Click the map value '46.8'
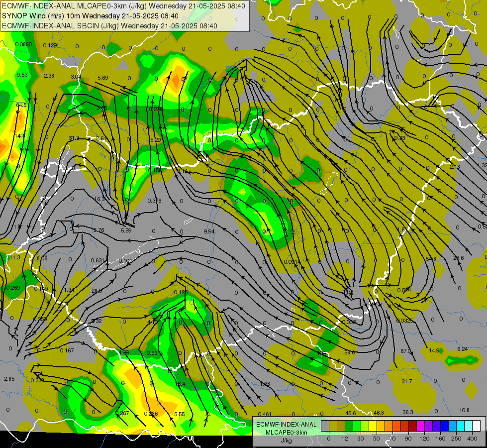This screenshot has width=487, height=448. click(x=379, y=413)
